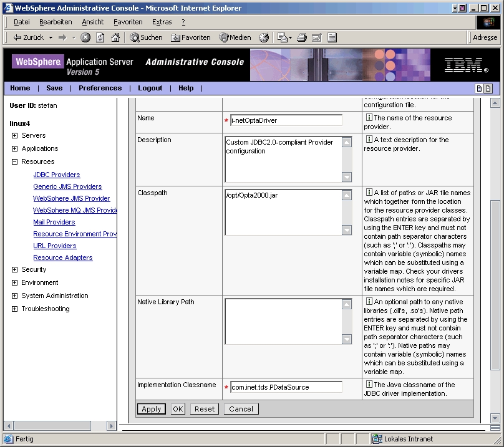The height and width of the screenshot is (447, 504).
Task: Click the Home page icon in toolbar
Action: click(x=115, y=37)
